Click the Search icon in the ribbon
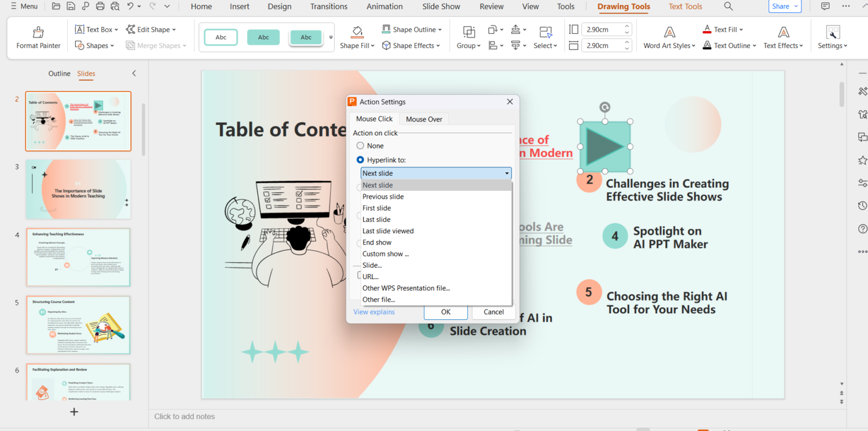This screenshot has height=431, width=868. (728, 6)
